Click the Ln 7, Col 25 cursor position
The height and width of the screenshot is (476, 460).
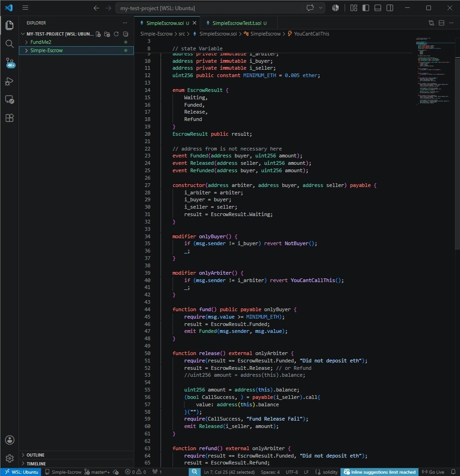(x=229, y=472)
